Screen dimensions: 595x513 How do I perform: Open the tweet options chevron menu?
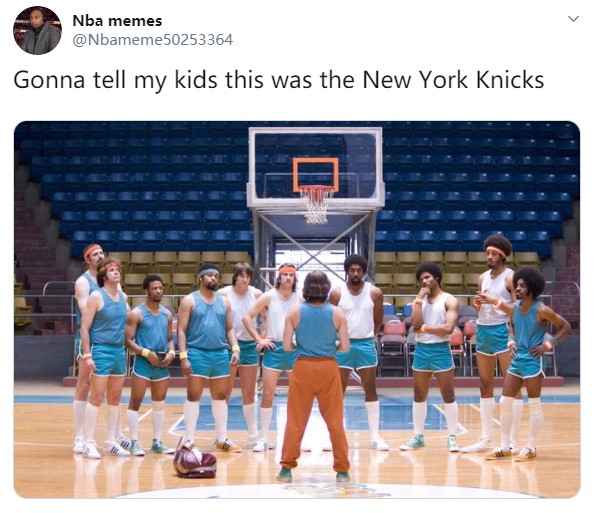coord(573,19)
